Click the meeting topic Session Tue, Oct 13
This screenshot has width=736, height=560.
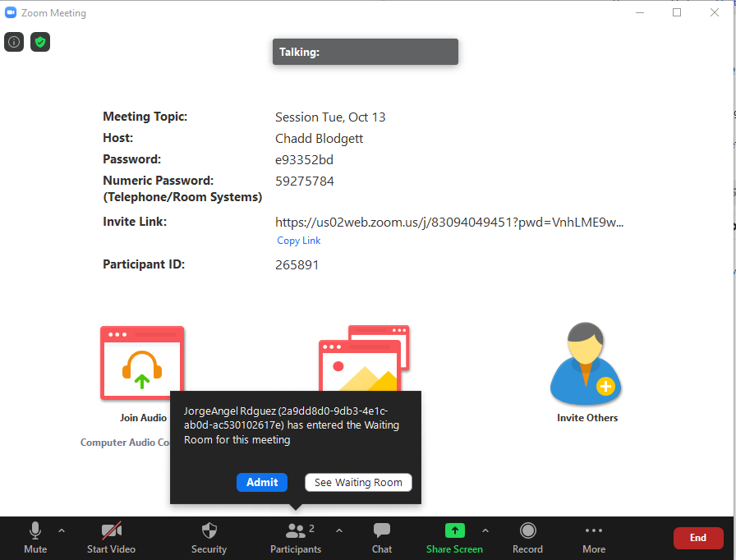[330, 117]
